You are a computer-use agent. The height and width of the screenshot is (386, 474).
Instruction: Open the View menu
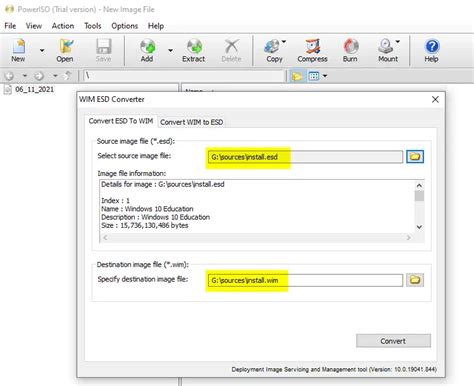[x=34, y=26]
